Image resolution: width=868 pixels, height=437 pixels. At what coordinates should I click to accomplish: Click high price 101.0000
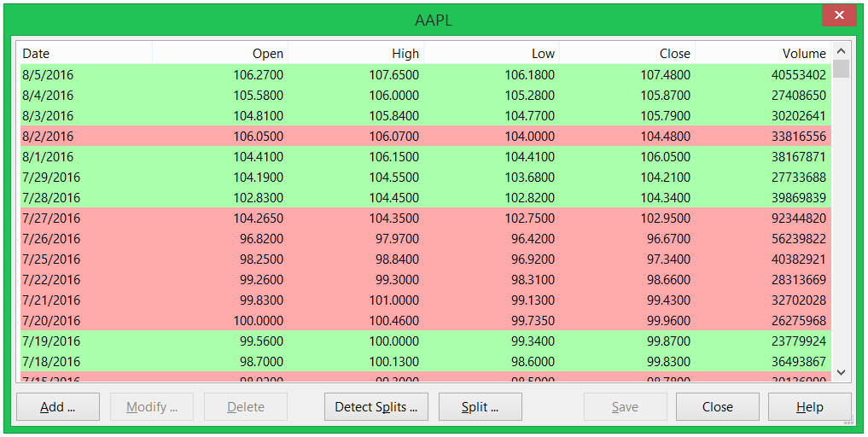coord(394,300)
